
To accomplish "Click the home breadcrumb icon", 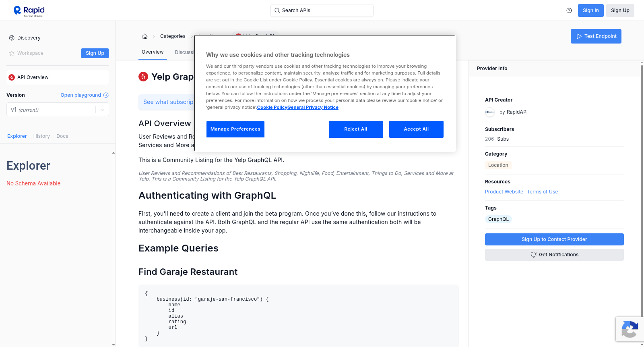I will 145,36.
